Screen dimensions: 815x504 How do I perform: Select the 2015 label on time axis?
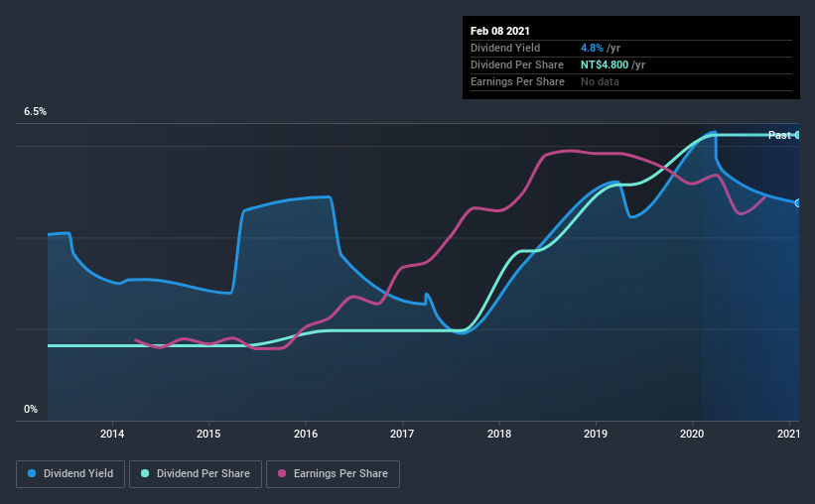pos(208,434)
